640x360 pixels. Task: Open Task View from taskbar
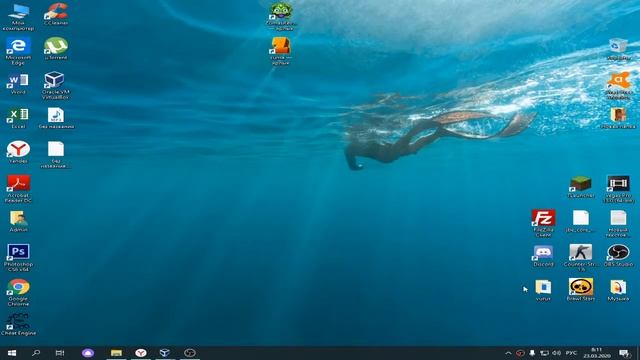point(60,353)
